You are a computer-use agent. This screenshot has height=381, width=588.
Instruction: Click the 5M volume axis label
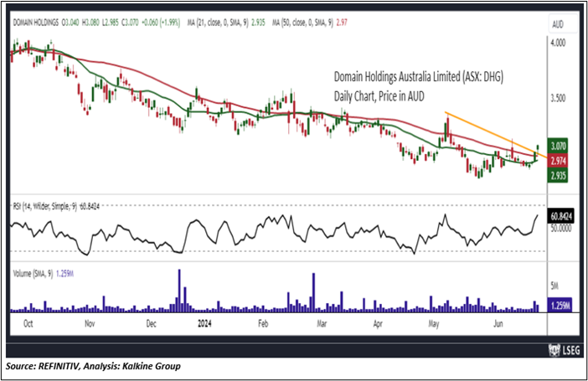(554, 286)
